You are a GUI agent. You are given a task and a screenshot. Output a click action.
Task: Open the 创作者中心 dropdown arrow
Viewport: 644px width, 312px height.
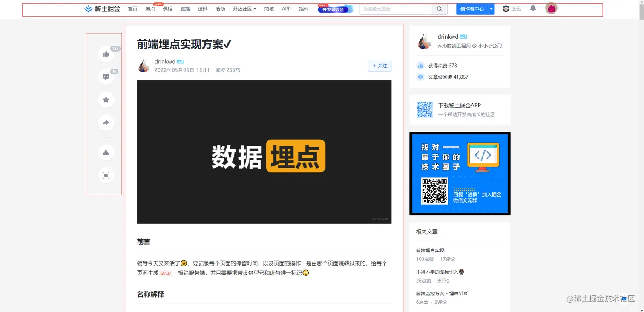491,9
